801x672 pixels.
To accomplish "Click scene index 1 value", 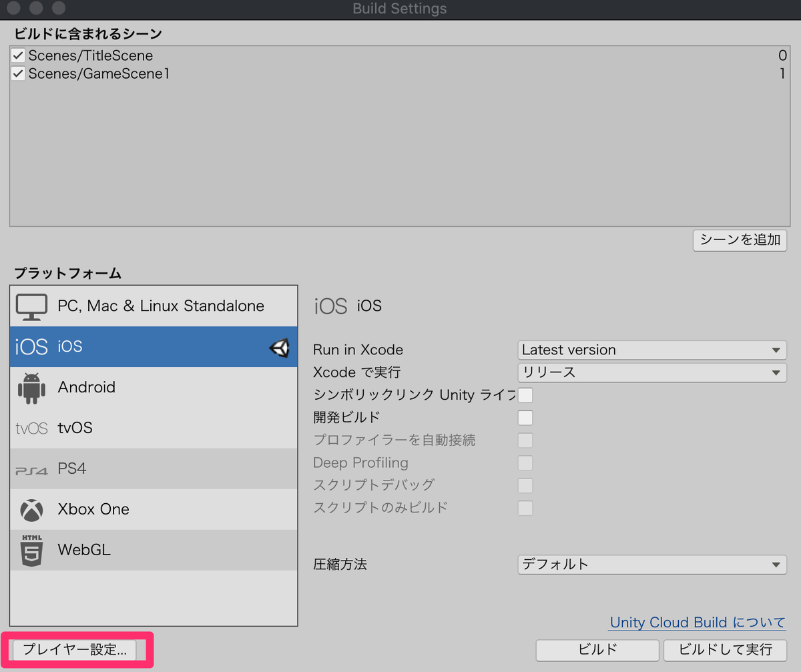I will pyautogui.click(x=782, y=74).
